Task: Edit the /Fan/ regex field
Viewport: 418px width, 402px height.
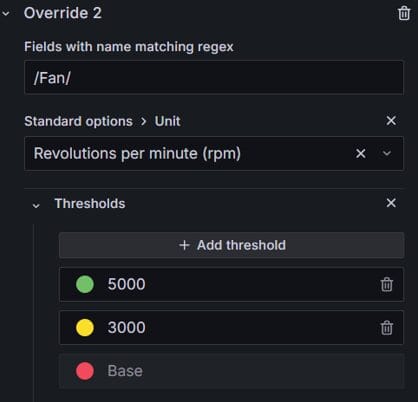Action: pyautogui.click(x=214, y=78)
